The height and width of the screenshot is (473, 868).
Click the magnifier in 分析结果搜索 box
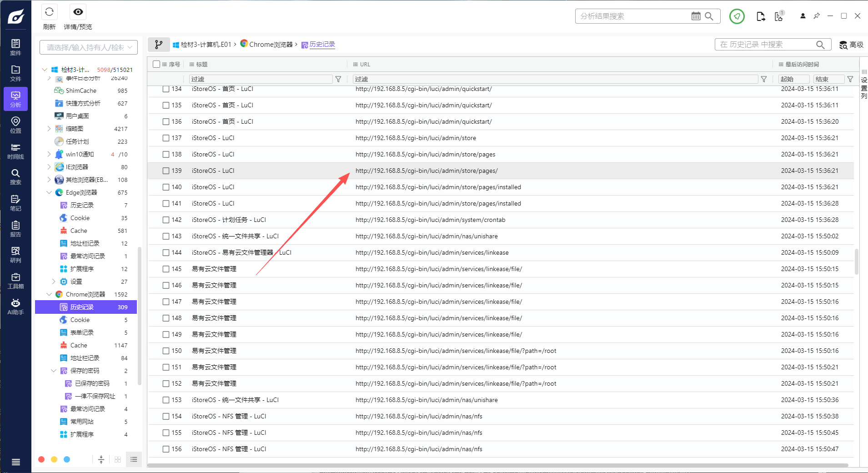709,16
